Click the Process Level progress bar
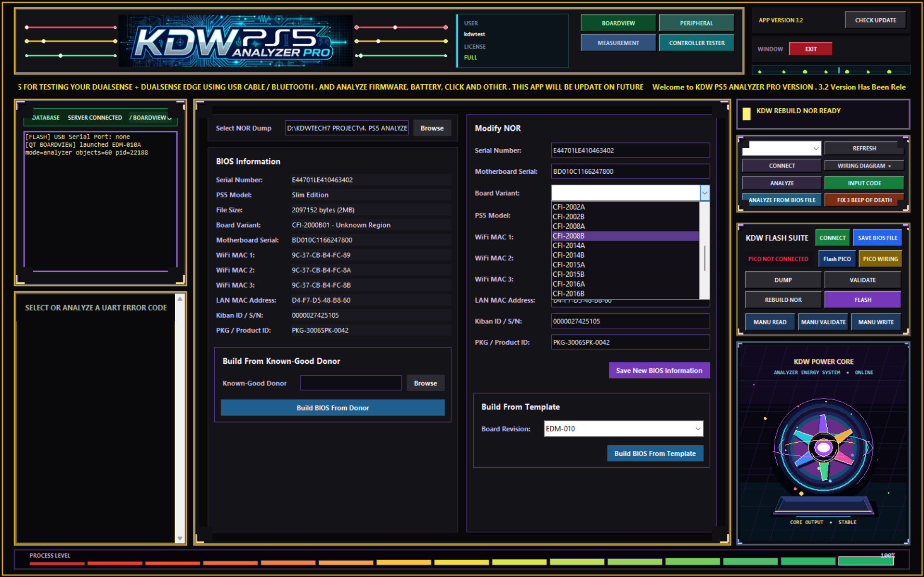The height and width of the screenshot is (577, 924). point(461,562)
